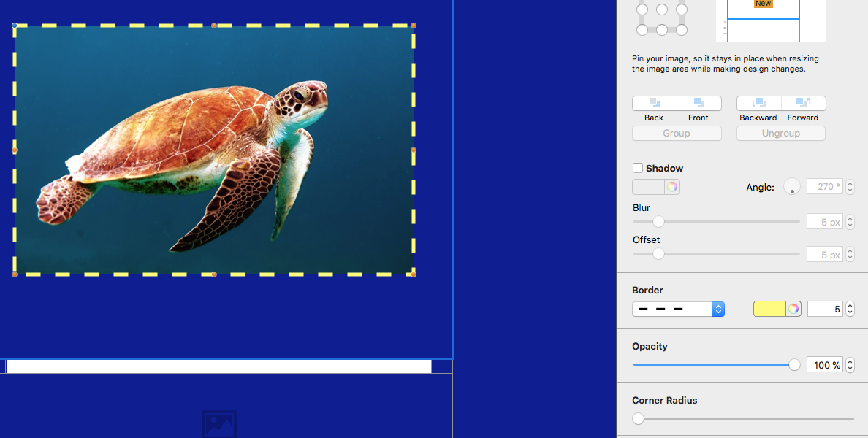The height and width of the screenshot is (438, 868).
Task: Open the shadow color well
Action: pos(648,187)
